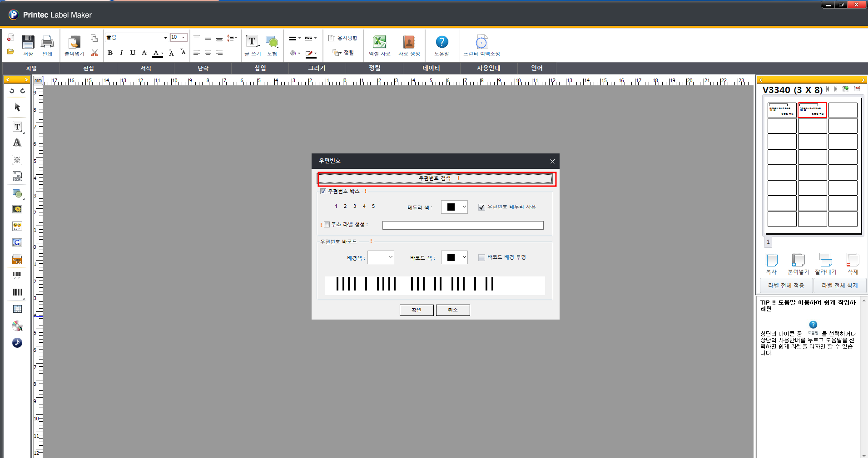
Task: Click the 삭제 delete label icon in right panel
Action: (x=853, y=260)
